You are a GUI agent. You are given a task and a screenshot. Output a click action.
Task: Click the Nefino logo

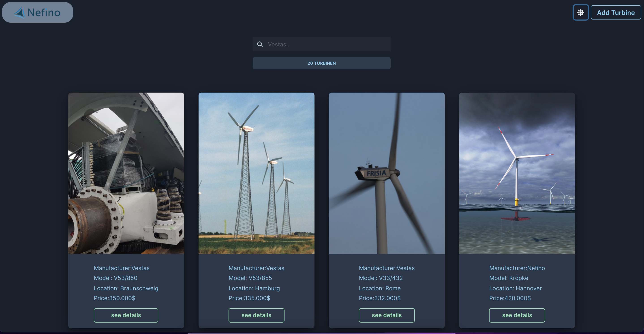pyautogui.click(x=38, y=13)
